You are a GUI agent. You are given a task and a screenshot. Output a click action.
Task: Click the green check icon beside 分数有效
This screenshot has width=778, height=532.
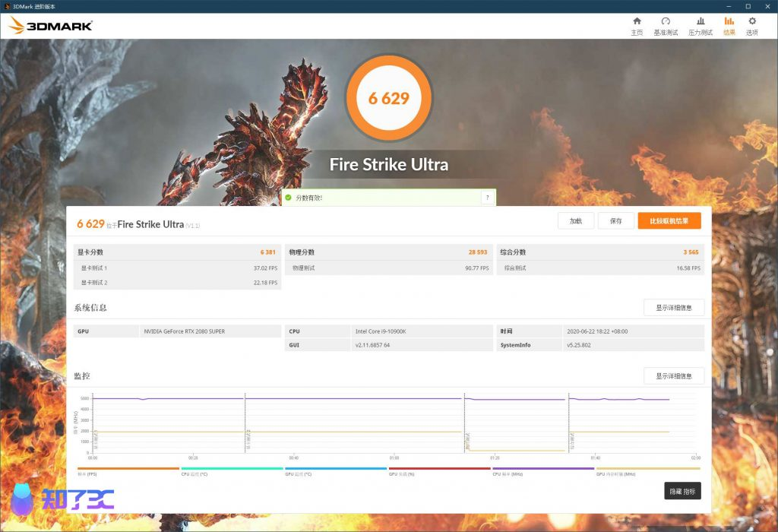click(x=288, y=198)
